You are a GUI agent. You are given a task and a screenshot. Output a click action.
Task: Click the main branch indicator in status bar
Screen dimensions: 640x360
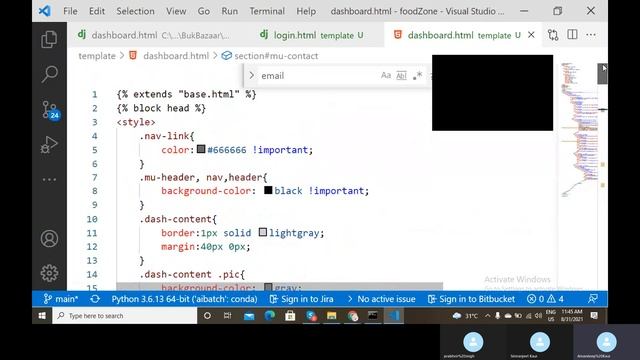click(x=60, y=299)
